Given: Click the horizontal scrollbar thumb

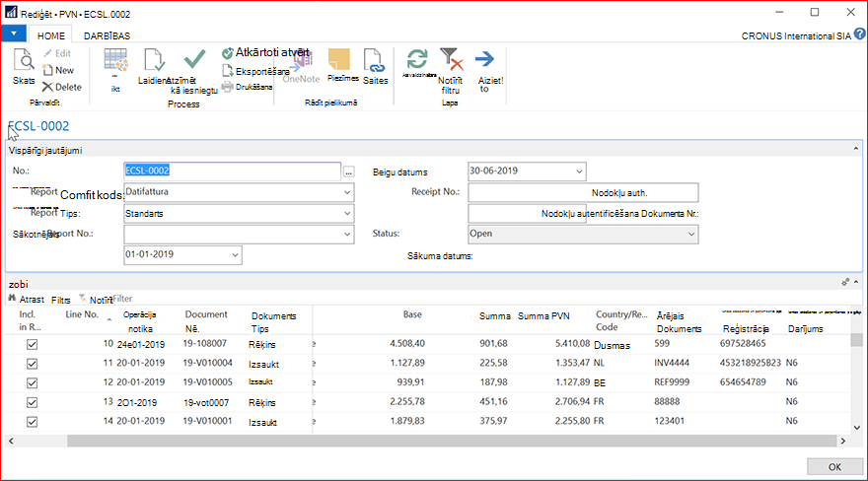Looking at the screenshot, I should point(452,441).
